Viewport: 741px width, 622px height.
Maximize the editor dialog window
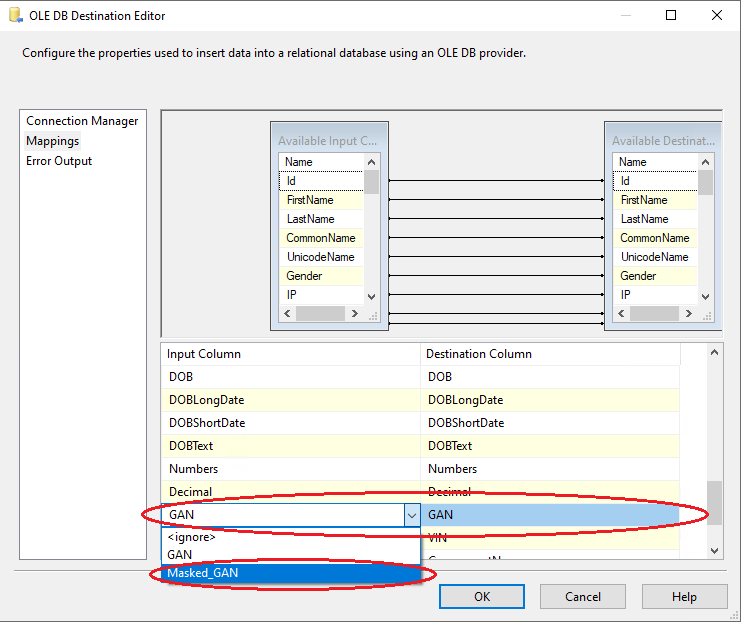click(x=670, y=16)
